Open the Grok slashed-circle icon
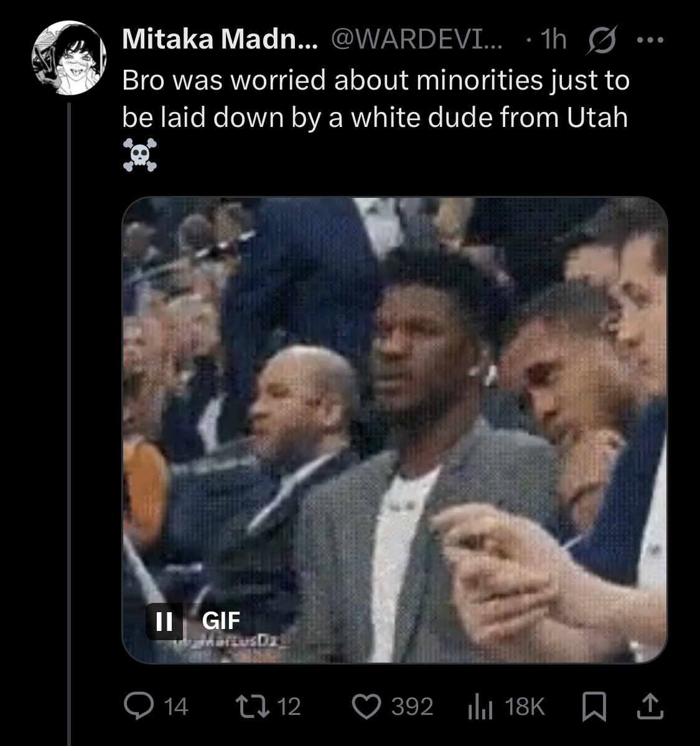This screenshot has height=746, width=700. [602, 39]
